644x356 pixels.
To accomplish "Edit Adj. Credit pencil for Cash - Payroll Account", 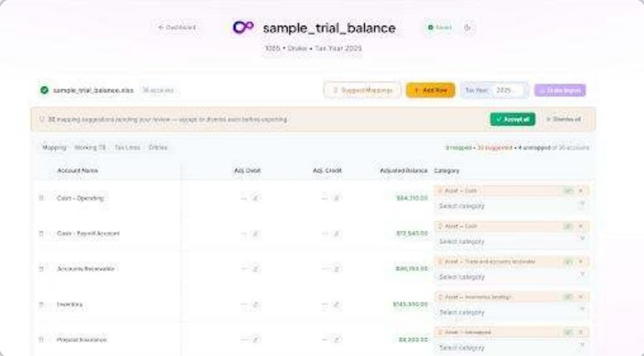I will (x=336, y=234).
